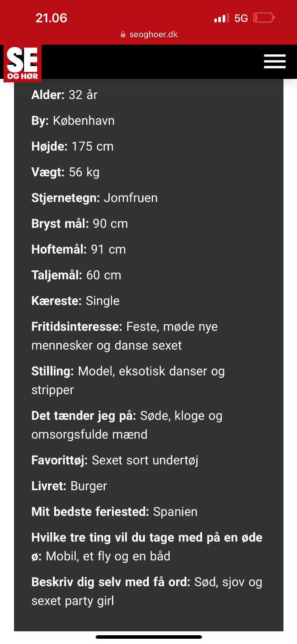The height and width of the screenshot is (644, 297).
Task: Tap the Alder: 32 år line
Action: (x=64, y=95)
